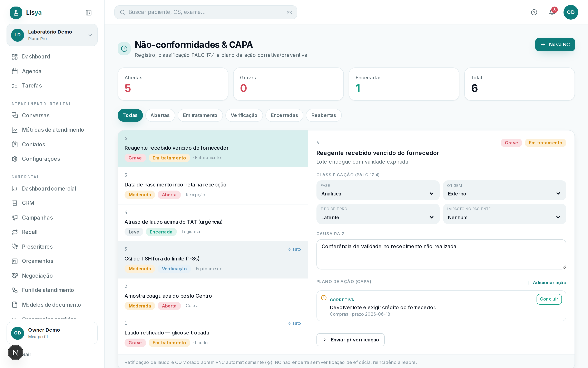
Task: Click into the Causa raiz text area
Action: tap(441, 254)
